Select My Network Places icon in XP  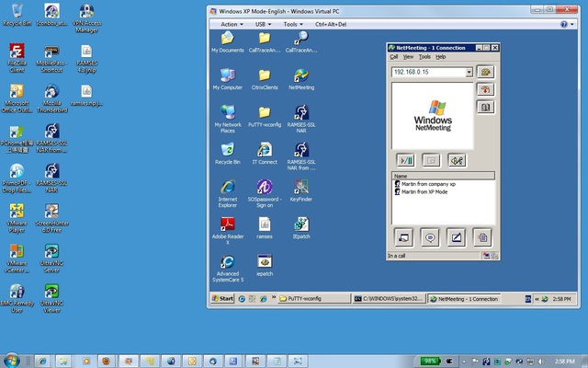[x=228, y=120]
